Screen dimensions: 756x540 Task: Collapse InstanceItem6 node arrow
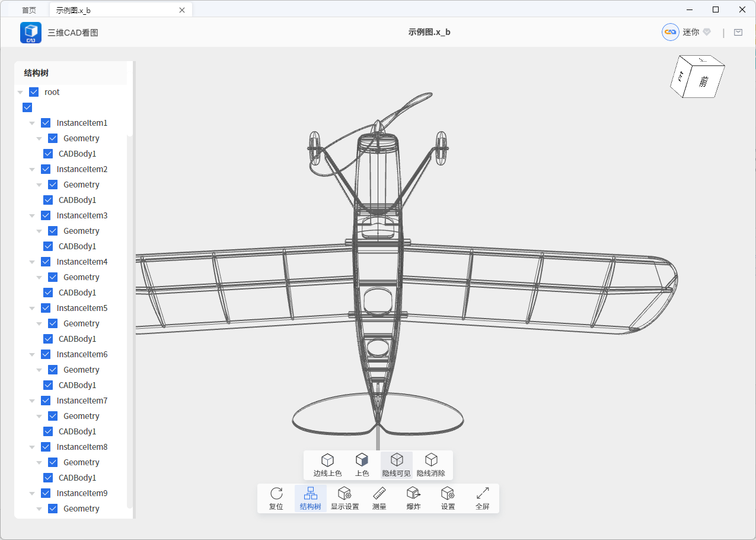33,355
